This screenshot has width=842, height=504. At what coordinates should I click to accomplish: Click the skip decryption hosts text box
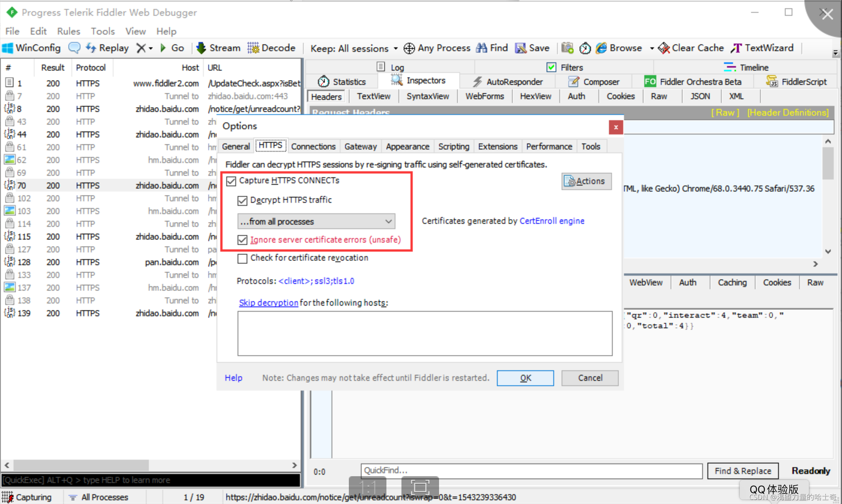click(x=425, y=333)
